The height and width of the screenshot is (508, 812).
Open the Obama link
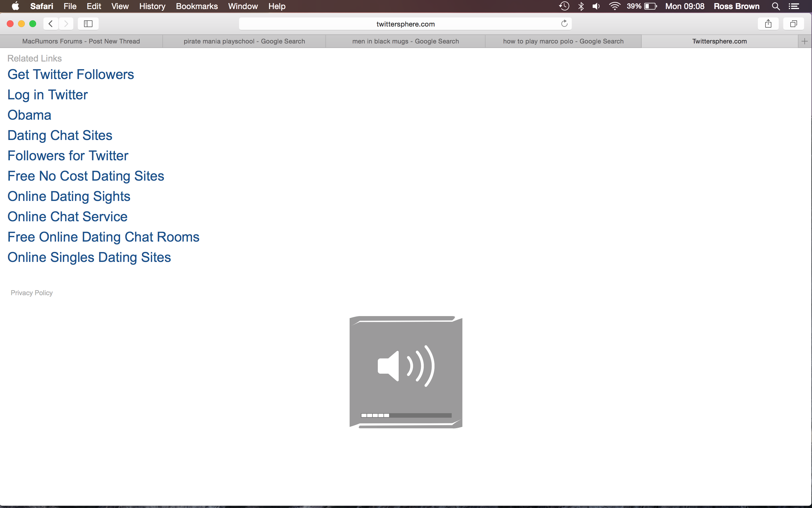pos(30,115)
